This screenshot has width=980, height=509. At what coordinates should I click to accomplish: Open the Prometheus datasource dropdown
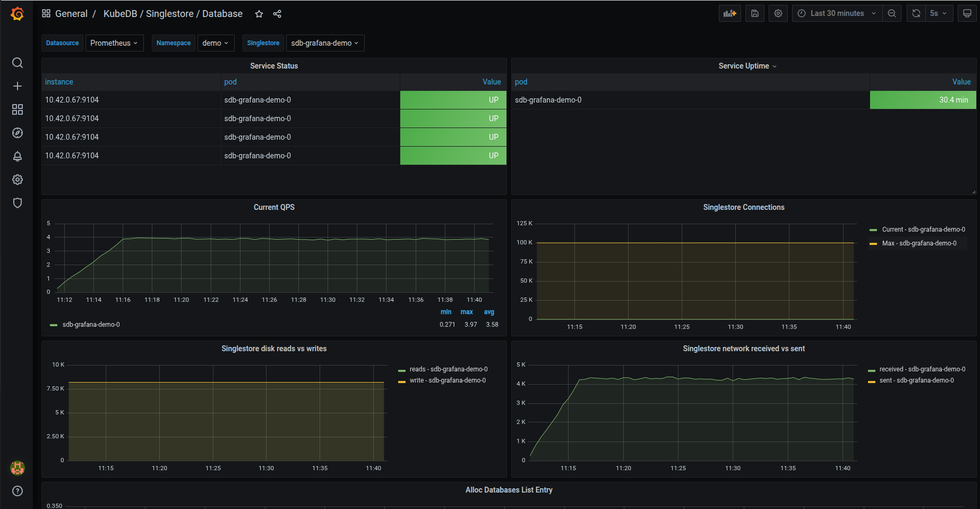click(114, 43)
